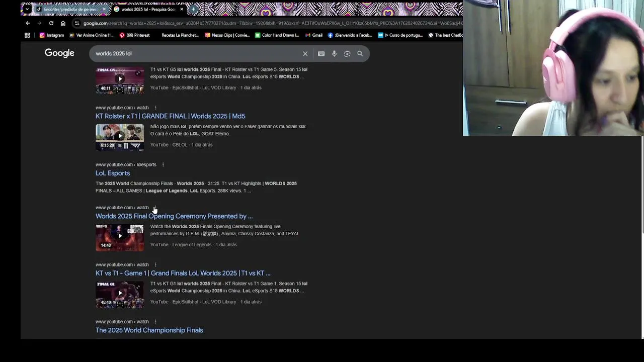Start voice search with the microphone icon
This screenshot has width=644, height=362.
point(334,54)
